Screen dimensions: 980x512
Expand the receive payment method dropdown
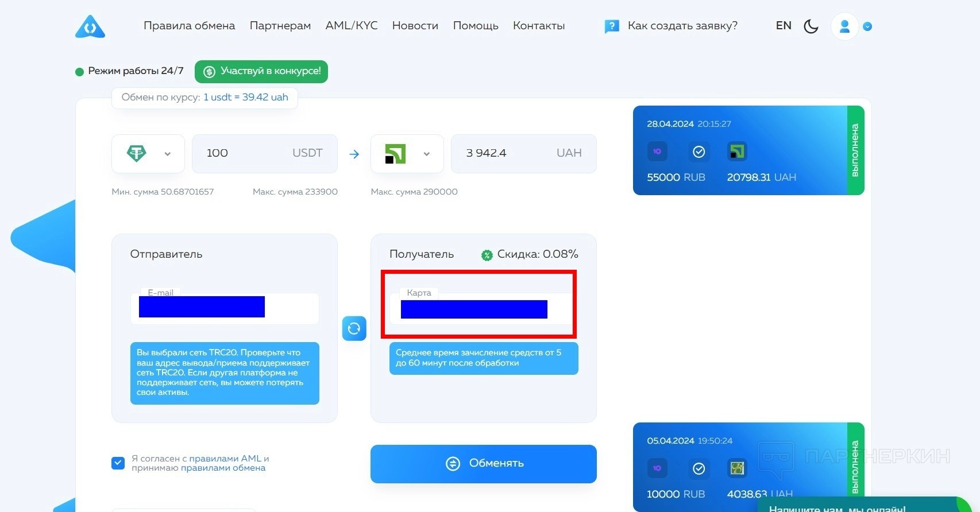[426, 154]
